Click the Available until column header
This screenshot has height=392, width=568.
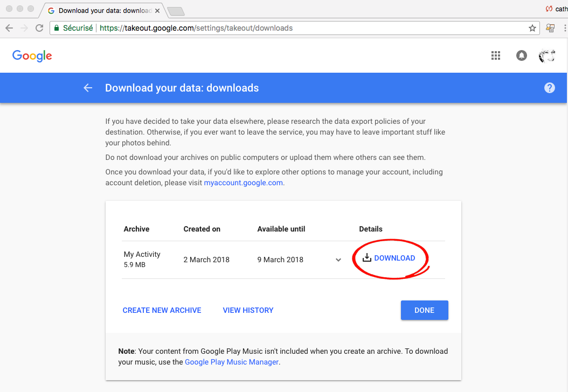click(x=281, y=229)
